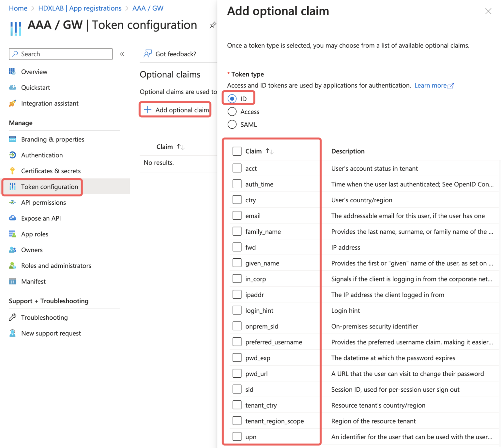Viewport: 501px width, 448px height.
Task: Check the email claim checkbox
Action: [x=237, y=215]
